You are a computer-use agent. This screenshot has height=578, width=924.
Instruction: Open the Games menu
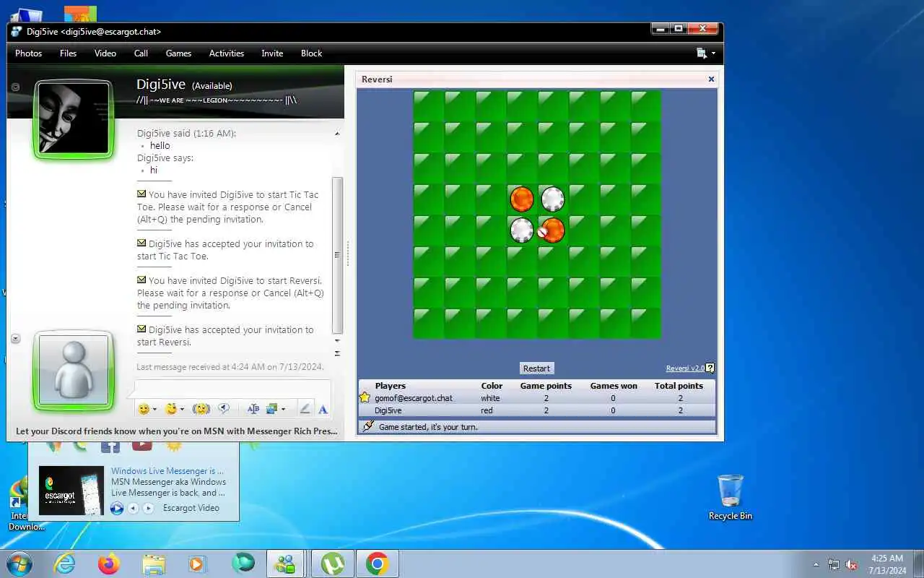pyautogui.click(x=178, y=53)
